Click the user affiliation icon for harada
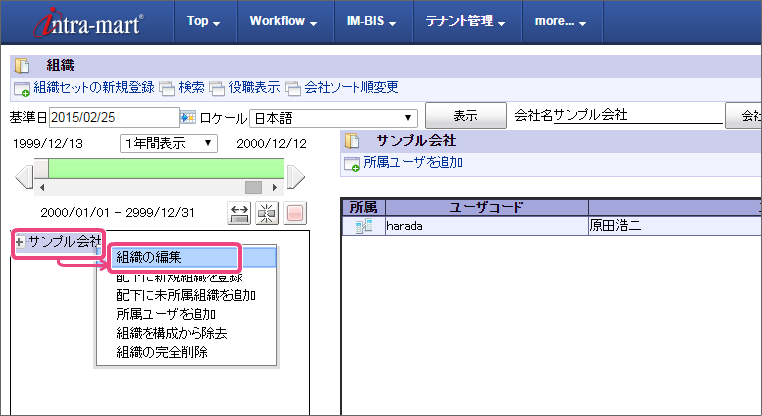The width and height of the screenshot is (762, 416). pos(363,227)
